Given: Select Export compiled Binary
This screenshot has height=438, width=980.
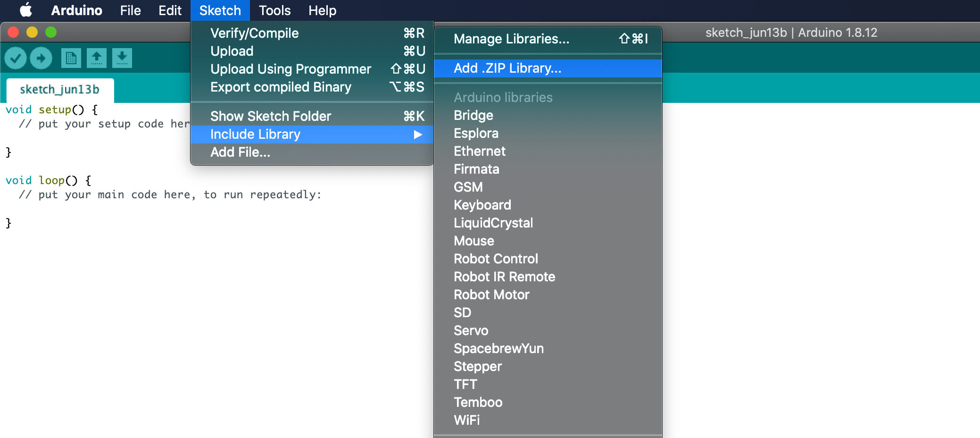Looking at the screenshot, I should [281, 87].
